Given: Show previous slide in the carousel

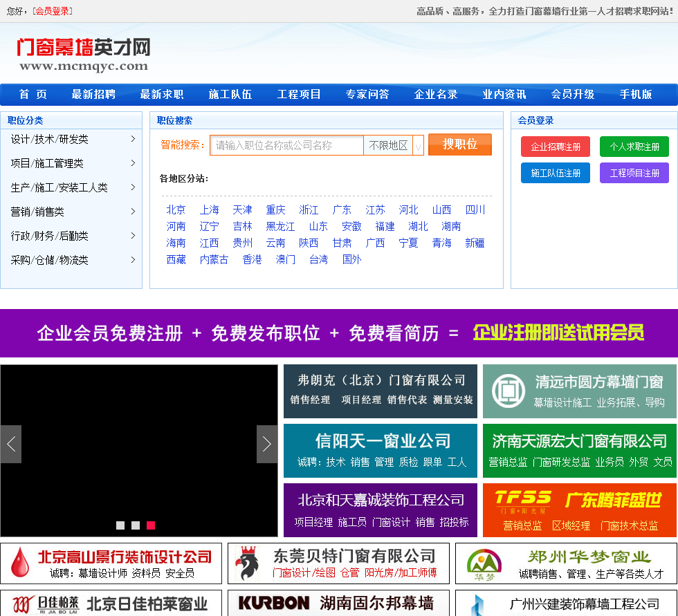Looking at the screenshot, I should 11,444.
